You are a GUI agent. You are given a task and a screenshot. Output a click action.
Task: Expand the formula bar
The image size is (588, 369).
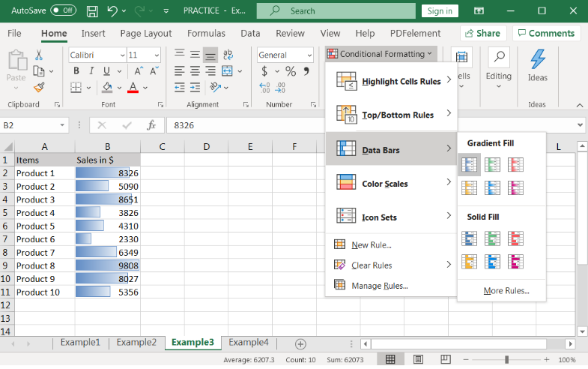pyautogui.click(x=580, y=125)
